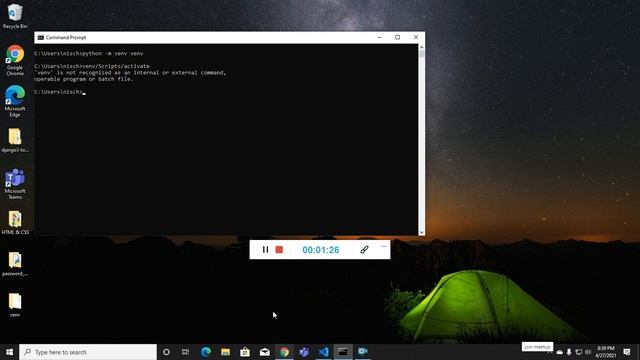Viewport: 640px width, 360px height.
Task: Select the HTML & CSS desktop folder
Action: click(x=15, y=223)
